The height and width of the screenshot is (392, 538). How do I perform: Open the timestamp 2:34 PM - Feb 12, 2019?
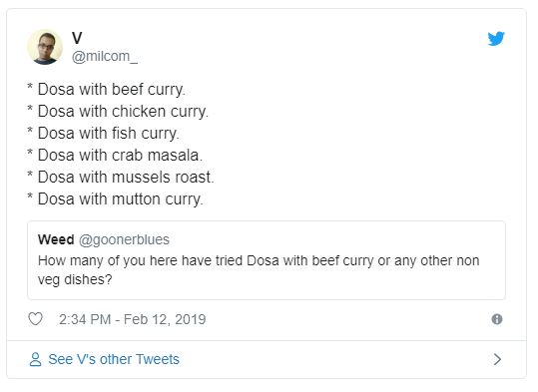click(132, 319)
